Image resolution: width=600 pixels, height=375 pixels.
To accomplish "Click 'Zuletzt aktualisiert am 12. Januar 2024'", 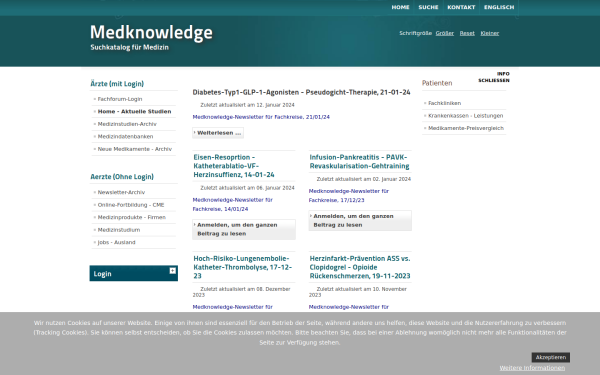I will click(247, 105).
